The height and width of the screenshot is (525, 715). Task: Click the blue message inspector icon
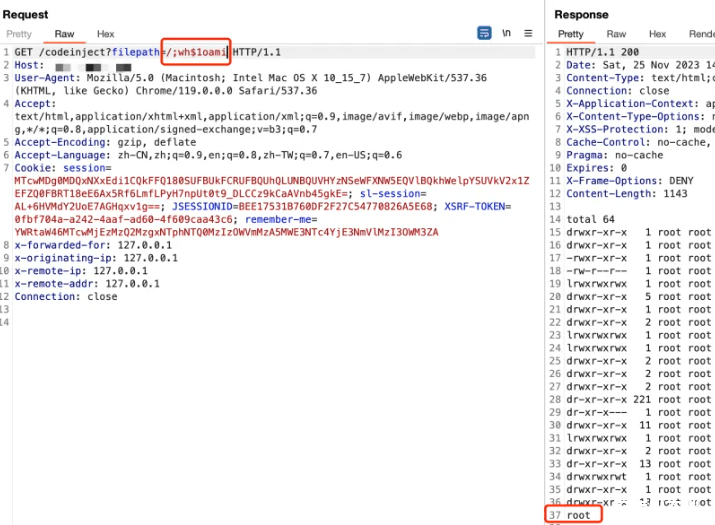point(485,33)
